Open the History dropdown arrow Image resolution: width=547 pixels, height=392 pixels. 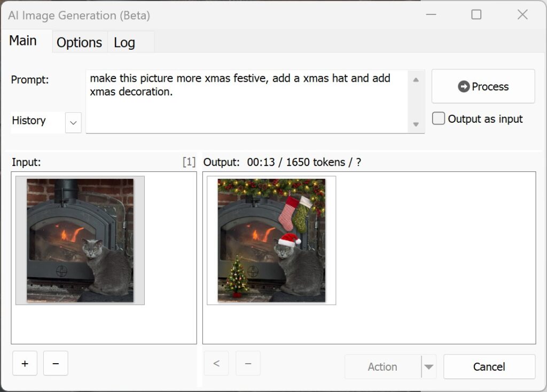pyautogui.click(x=73, y=123)
